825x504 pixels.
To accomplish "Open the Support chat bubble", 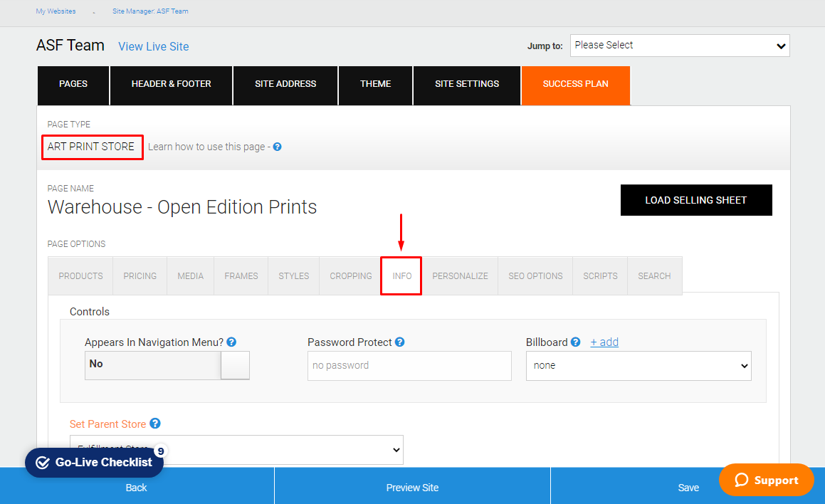I will pyautogui.click(x=766, y=481).
